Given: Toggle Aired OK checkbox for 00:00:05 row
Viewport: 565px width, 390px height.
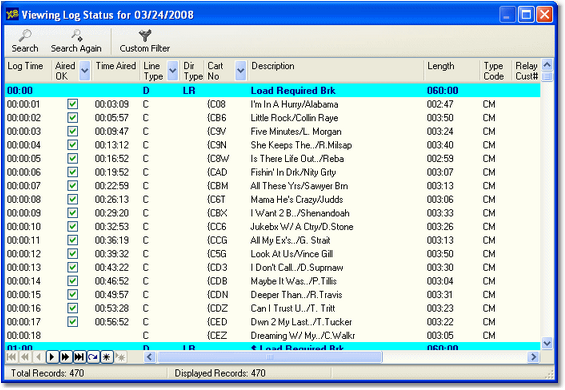Looking at the screenshot, I should [72, 159].
